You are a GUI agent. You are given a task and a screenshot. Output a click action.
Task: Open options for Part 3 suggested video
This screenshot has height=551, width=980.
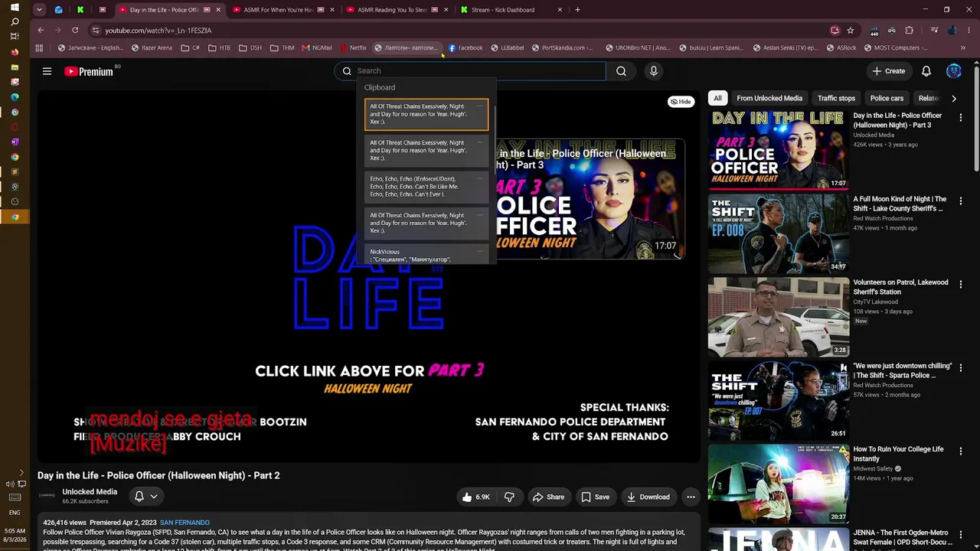[960, 118]
